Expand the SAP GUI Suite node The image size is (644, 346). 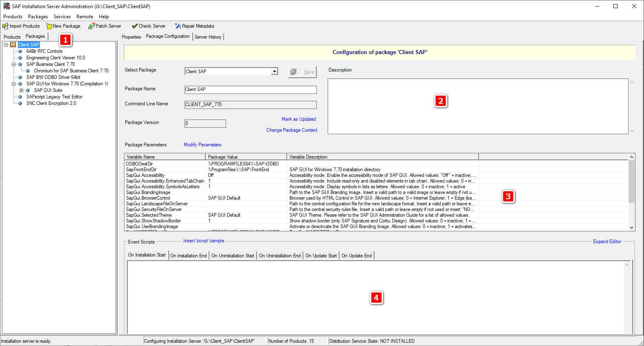tap(21, 90)
